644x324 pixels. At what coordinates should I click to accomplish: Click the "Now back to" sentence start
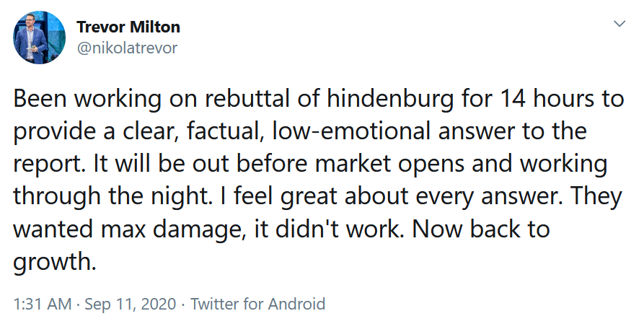coord(480,229)
